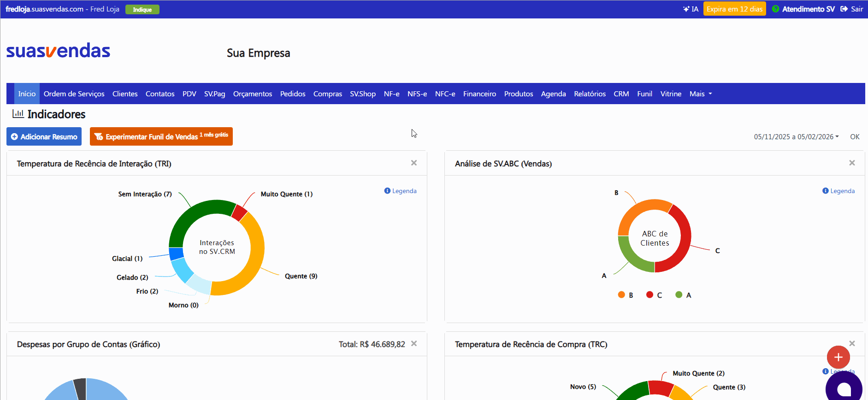Click the Expira em 12 dias badge
The width and height of the screenshot is (868, 400).
click(734, 9)
